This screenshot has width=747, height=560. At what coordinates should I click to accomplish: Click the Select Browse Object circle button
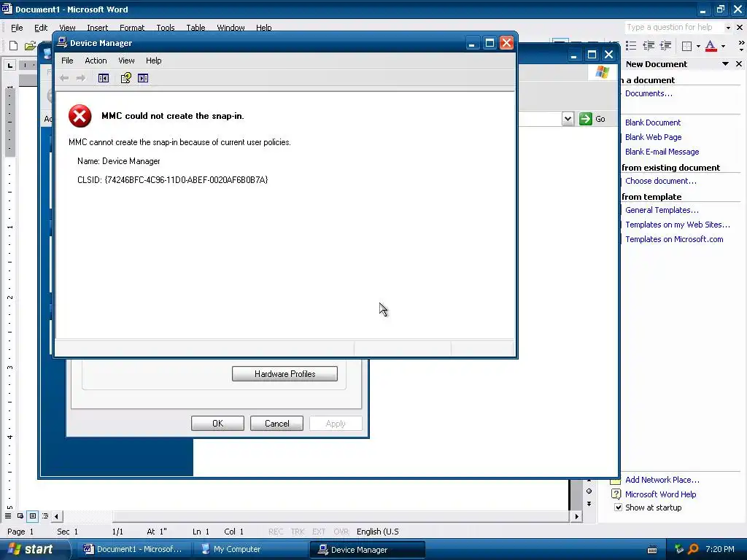coord(589,491)
